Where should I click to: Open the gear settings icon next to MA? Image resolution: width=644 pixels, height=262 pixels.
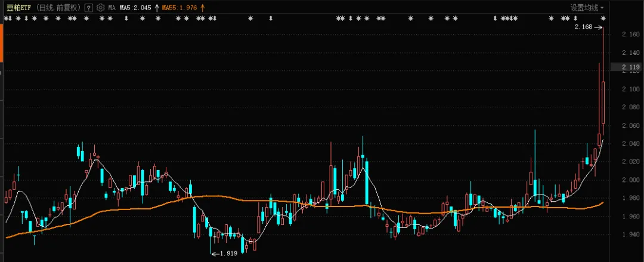click(100, 7)
